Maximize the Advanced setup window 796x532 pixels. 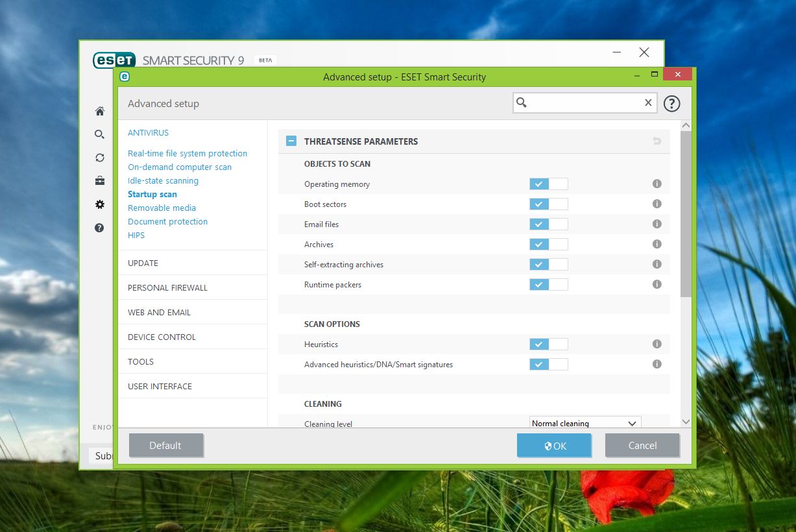click(654, 75)
